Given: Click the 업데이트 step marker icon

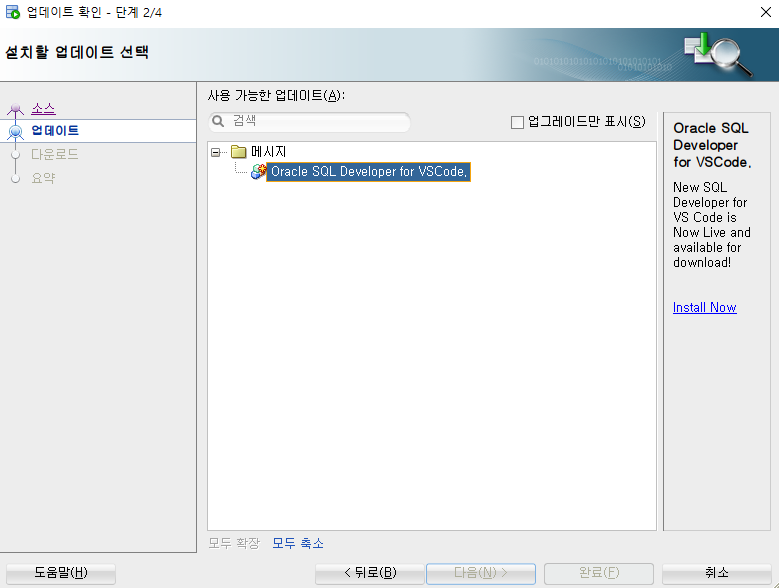Looking at the screenshot, I should 15,132.
